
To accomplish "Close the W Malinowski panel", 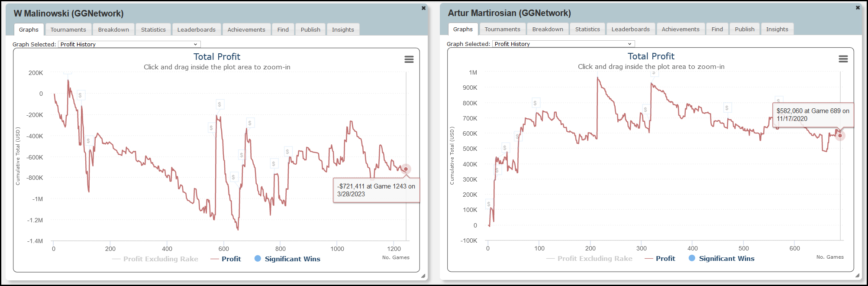I will pyautogui.click(x=423, y=8).
